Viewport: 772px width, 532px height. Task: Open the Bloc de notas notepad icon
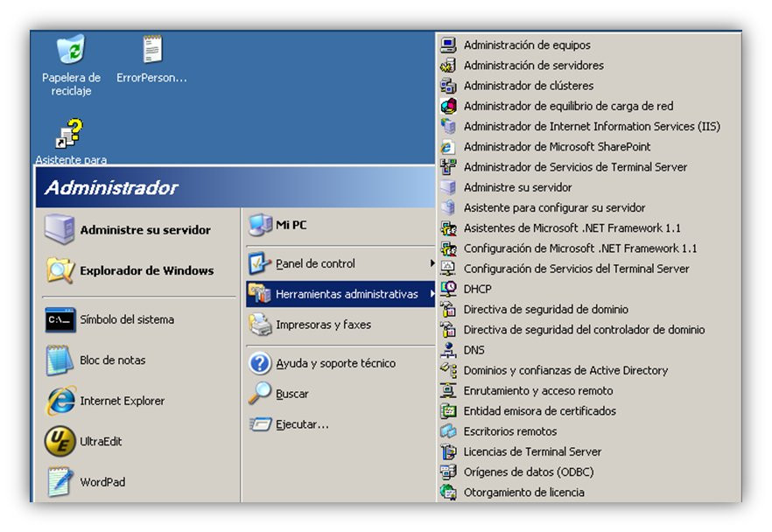tap(60, 360)
